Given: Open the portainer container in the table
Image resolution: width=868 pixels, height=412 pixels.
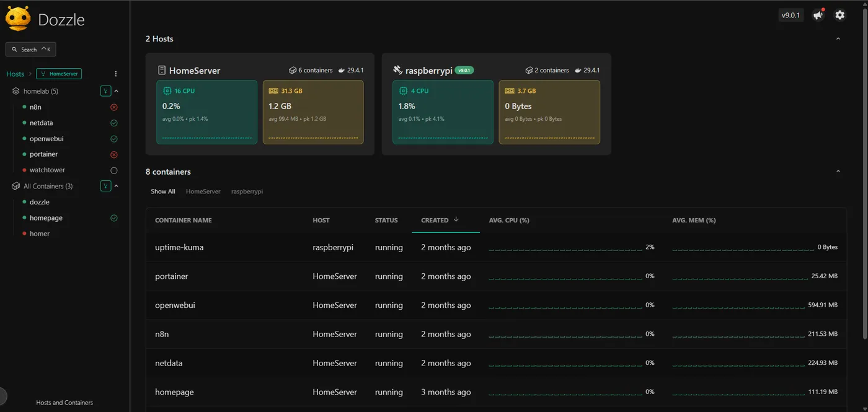Looking at the screenshot, I should point(172,276).
